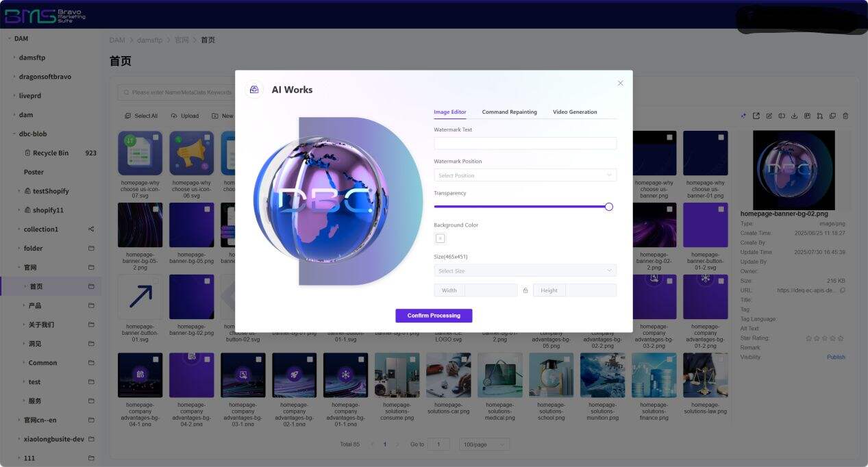This screenshot has height=467, width=868.
Task: Click the copy URL icon in details panel
Action: pyautogui.click(x=842, y=290)
